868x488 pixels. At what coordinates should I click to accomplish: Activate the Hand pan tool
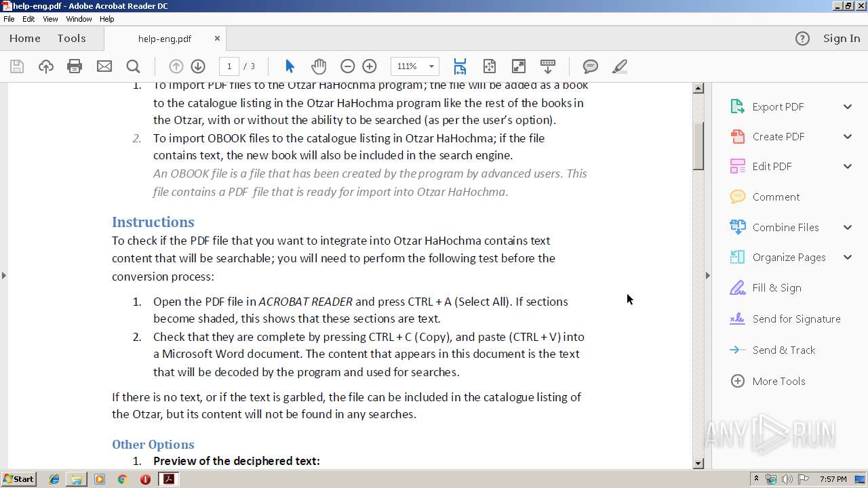click(319, 66)
